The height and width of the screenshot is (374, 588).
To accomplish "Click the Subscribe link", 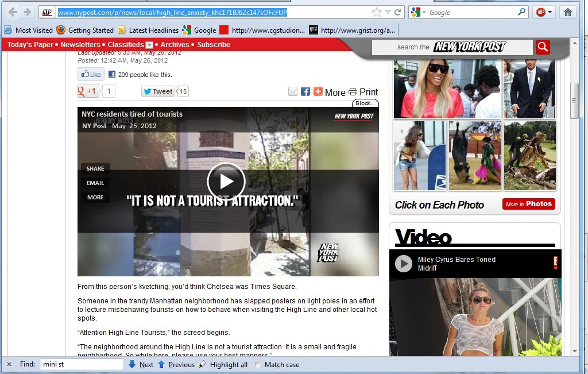I will tap(214, 45).
